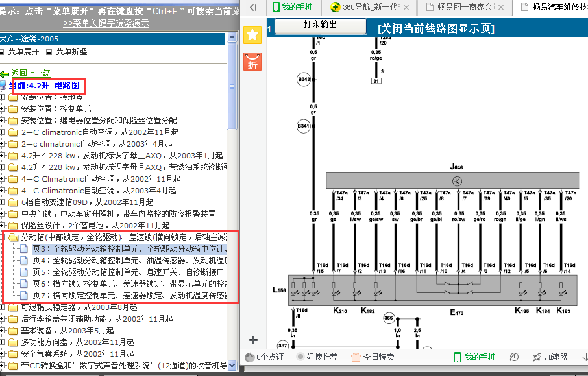Viewport: 588px width, 376px height.
Task: Expand 安装位置：控制单元 folder
Action: coord(2,109)
